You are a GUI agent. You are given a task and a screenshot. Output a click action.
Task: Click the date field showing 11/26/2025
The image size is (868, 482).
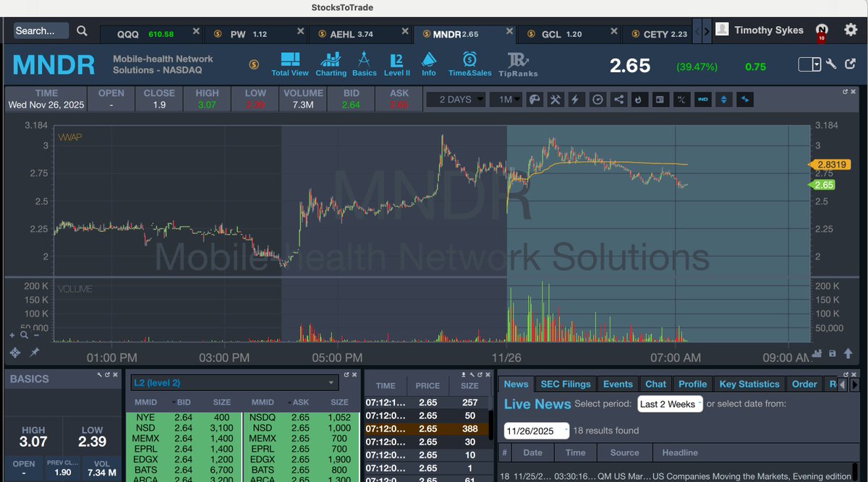tap(533, 430)
